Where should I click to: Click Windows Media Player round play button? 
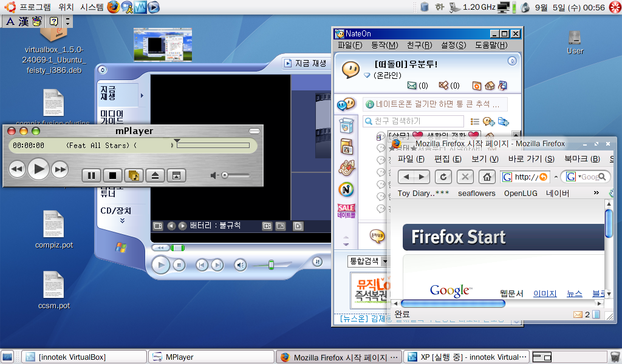click(x=160, y=265)
